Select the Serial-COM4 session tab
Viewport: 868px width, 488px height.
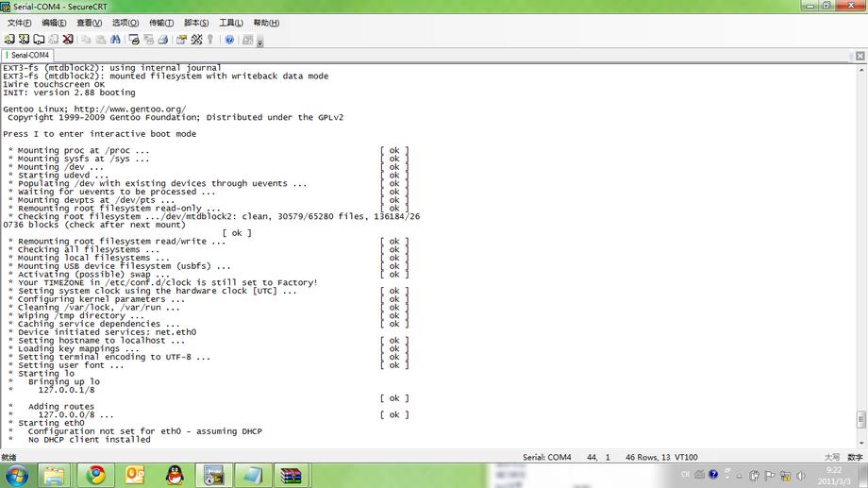(27, 55)
